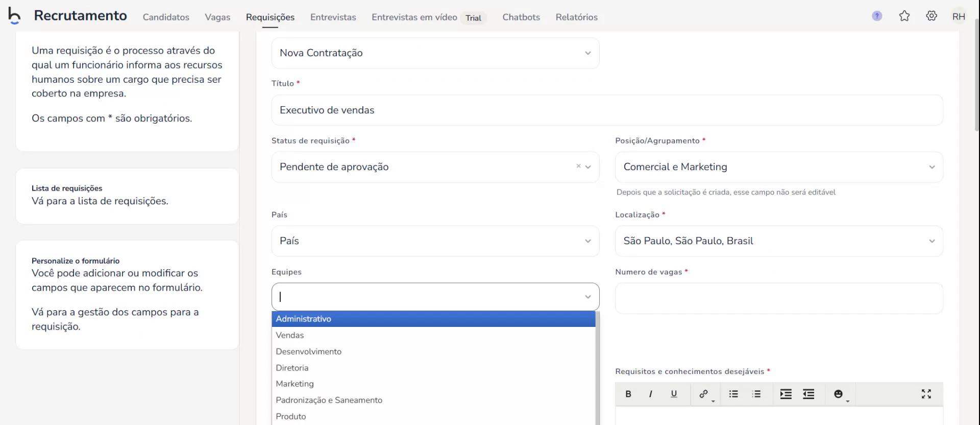This screenshot has width=980, height=425.
Task: Open the settings gear icon
Action: click(932, 16)
